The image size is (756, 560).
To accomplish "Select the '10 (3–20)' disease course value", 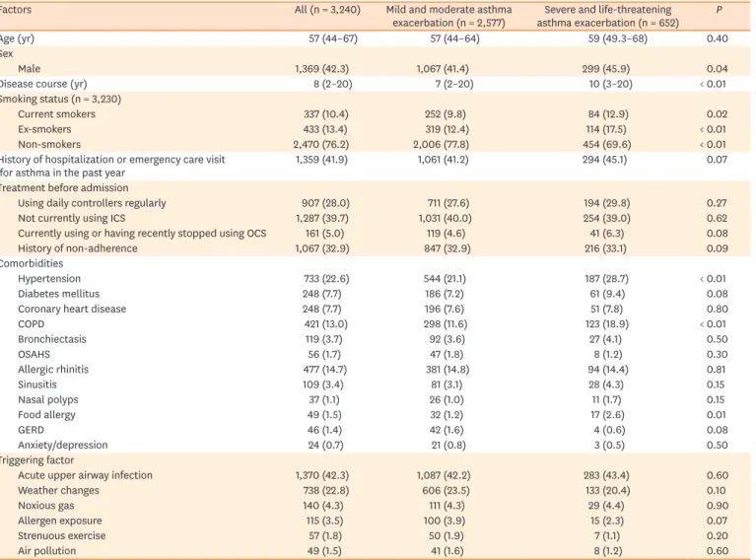I will 610,84.
